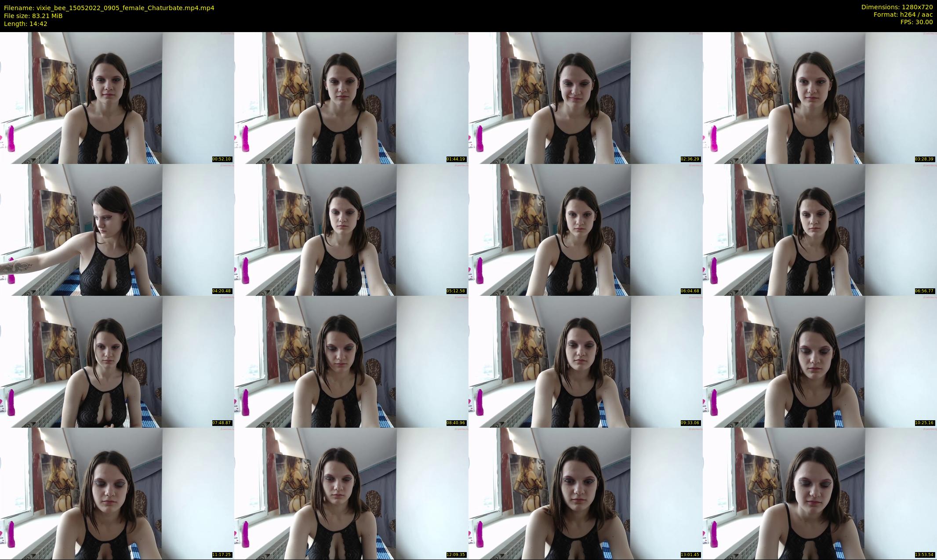The image size is (937, 560).
Task: Click the 08:40.96 timestamp label
Action: pos(456,423)
